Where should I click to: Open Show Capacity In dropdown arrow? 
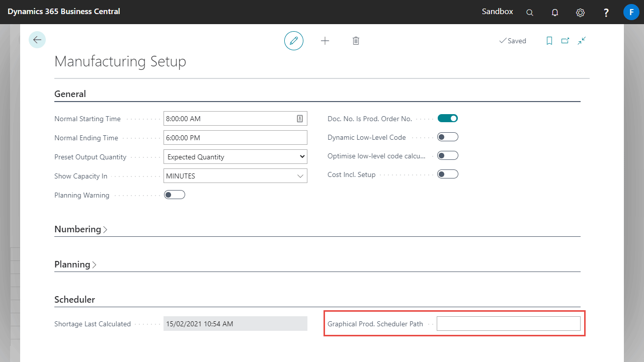click(x=300, y=176)
